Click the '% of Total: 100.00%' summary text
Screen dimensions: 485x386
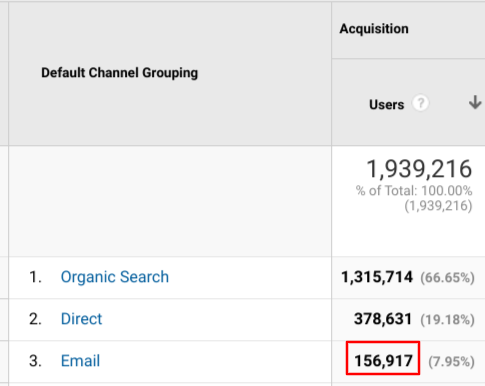click(414, 191)
